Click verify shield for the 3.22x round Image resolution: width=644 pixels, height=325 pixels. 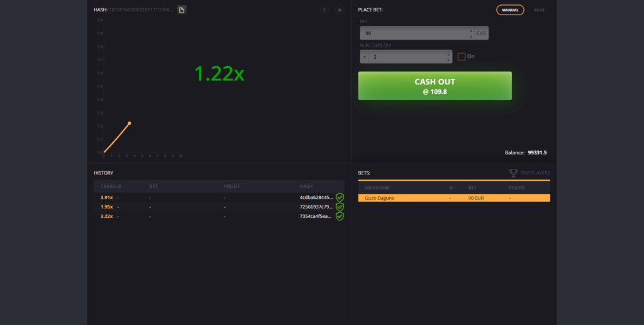coord(340,216)
